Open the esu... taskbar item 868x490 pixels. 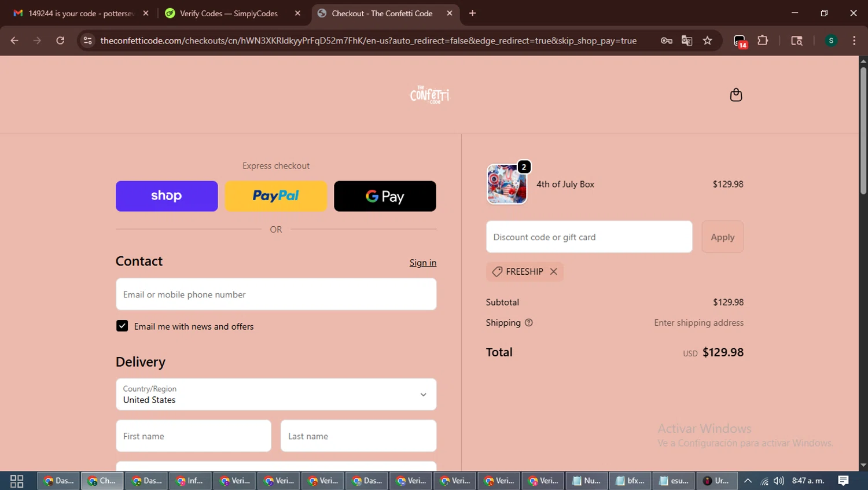tap(674, 481)
